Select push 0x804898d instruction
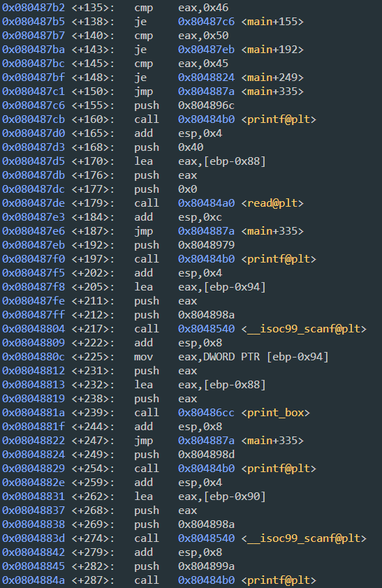The width and height of the screenshot is (382, 588). [184, 455]
